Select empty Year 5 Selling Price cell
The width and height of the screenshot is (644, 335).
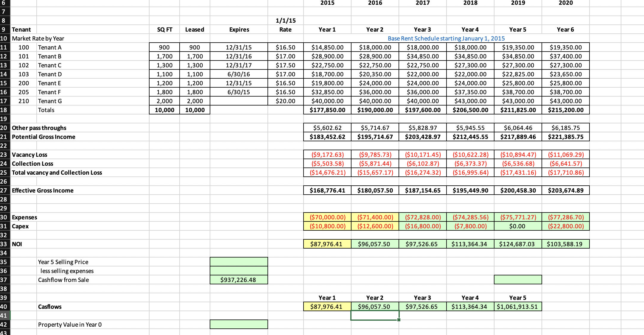pyautogui.click(x=239, y=262)
